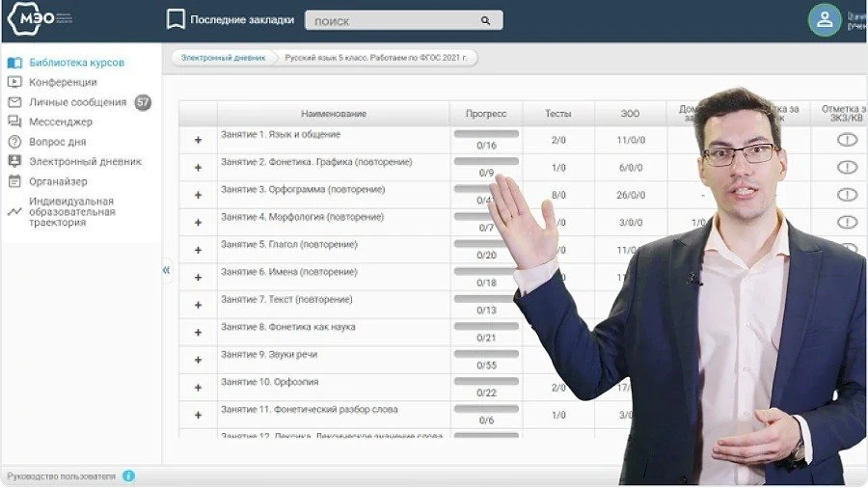This screenshot has height=488, width=868.
Task: Open Руководство пользователя link
Action: tap(62, 476)
